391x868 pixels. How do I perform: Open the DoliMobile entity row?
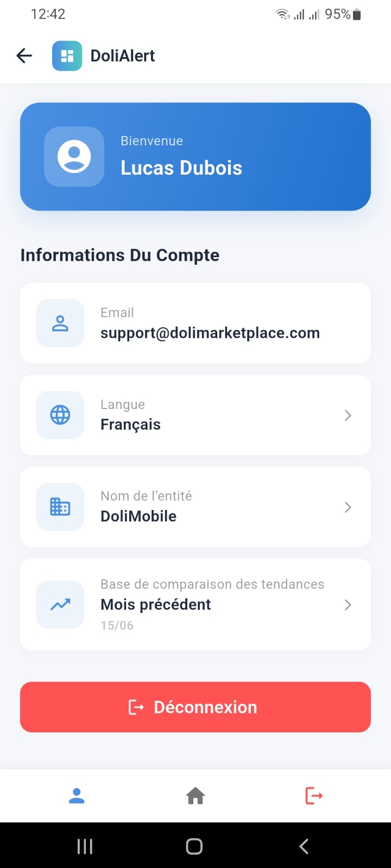tap(195, 507)
